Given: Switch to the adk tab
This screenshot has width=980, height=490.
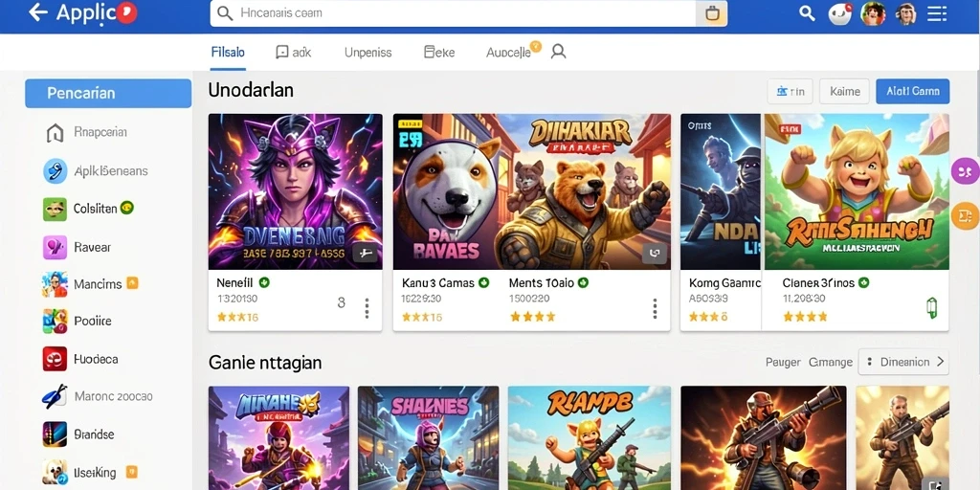Looking at the screenshot, I should (294, 53).
